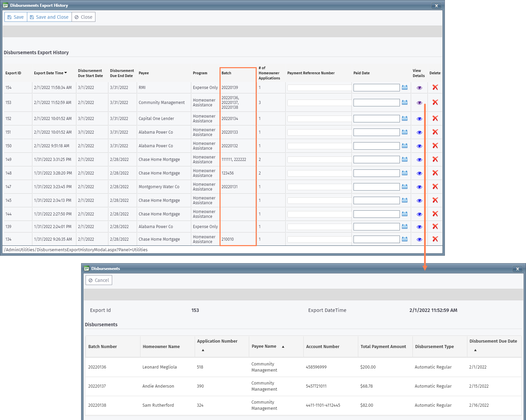Click calendar icon for export 139 row

[x=405, y=227]
